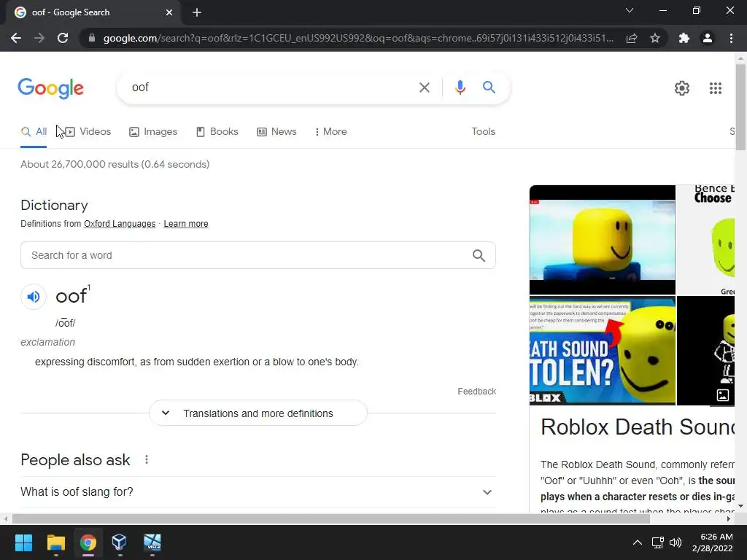747x560 pixels.
Task: Clear the search box text
Action: tap(424, 87)
